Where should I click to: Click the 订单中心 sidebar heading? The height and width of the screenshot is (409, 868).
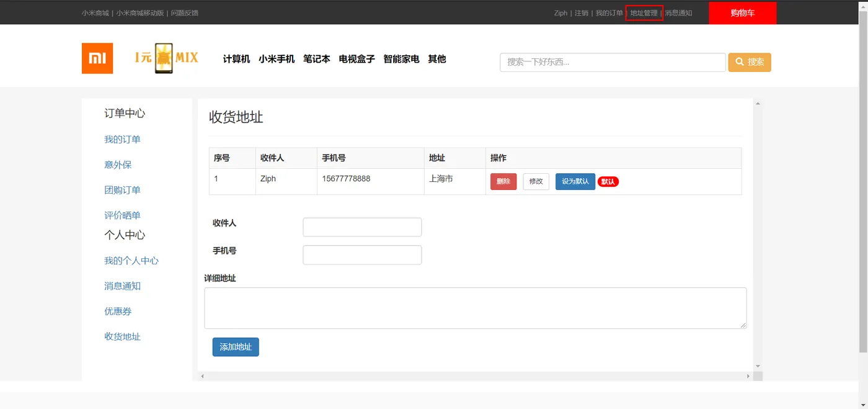(125, 114)
